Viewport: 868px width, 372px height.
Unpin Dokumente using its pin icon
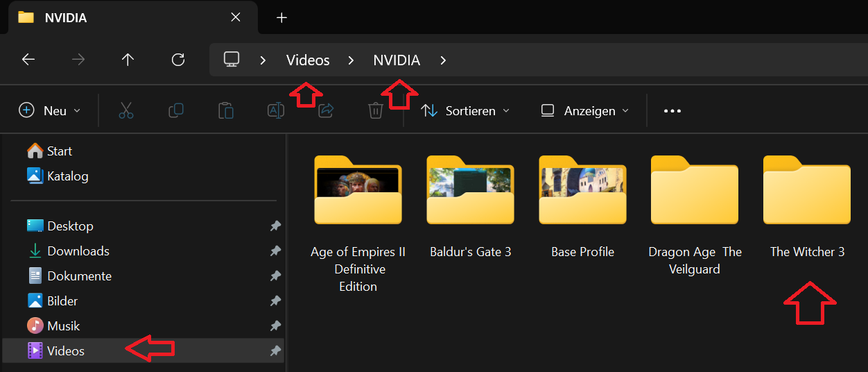coord(275,276)
